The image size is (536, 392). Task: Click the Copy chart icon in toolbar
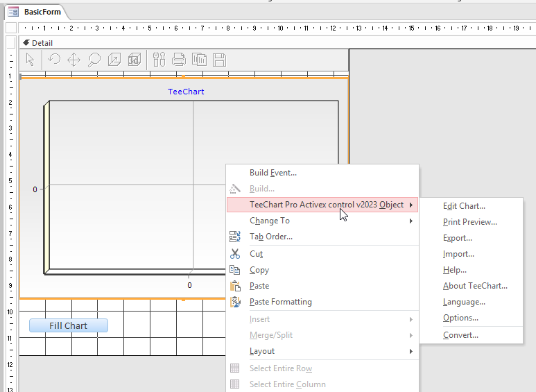tap(199, 60)
